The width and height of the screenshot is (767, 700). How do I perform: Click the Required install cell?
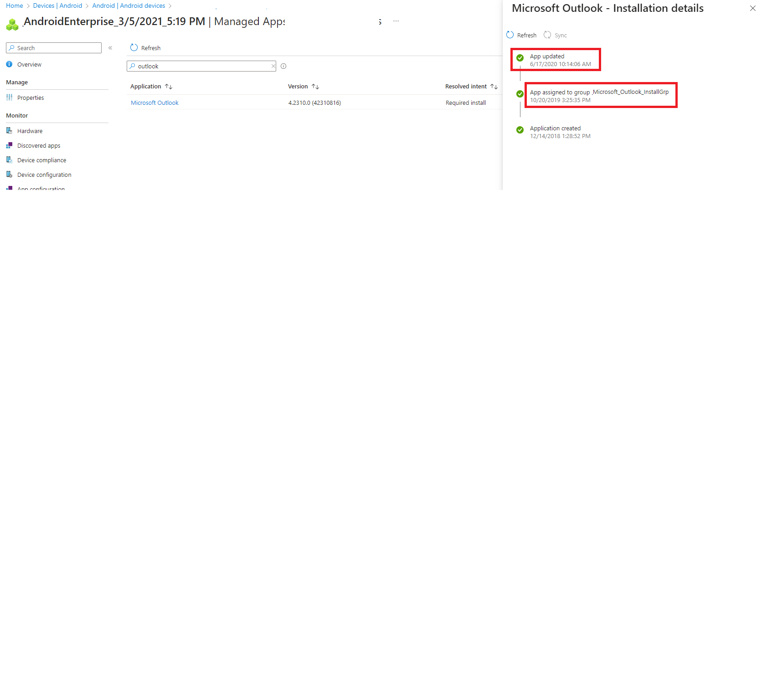(466, 103)
